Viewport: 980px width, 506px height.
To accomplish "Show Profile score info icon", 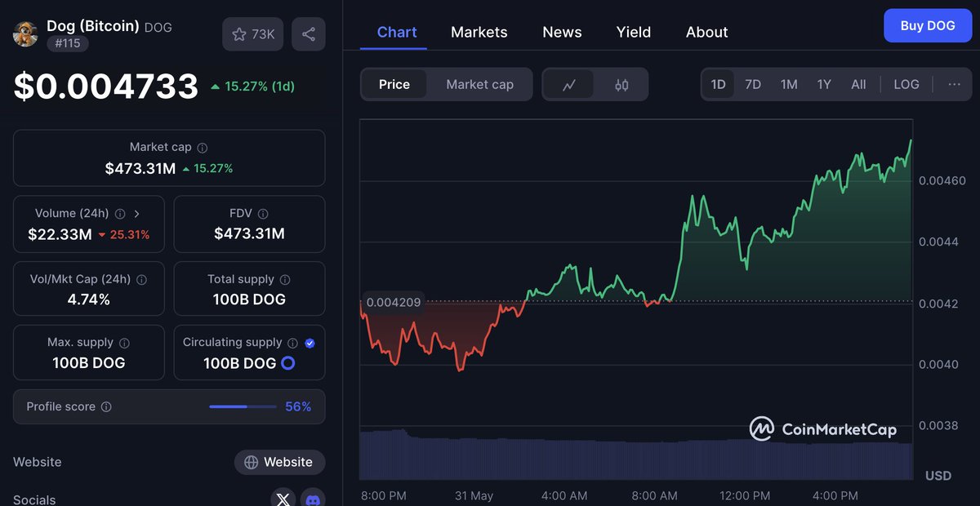I will (x=106, y=406).
